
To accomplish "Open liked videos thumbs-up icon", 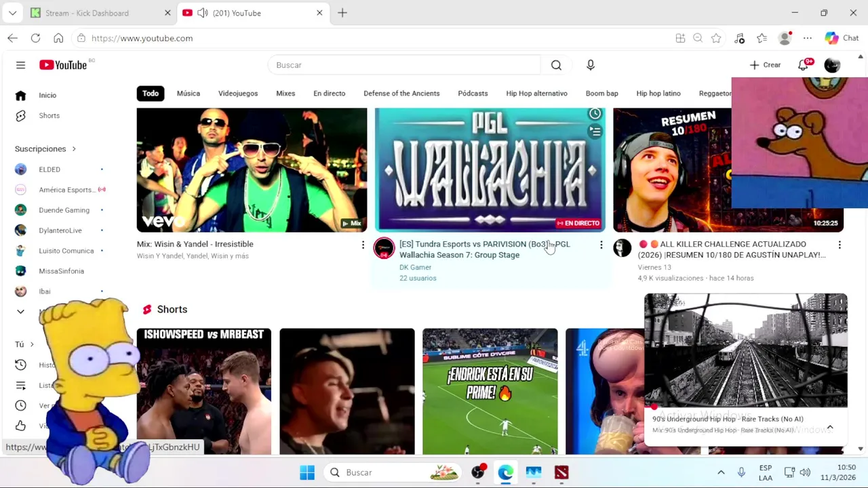I will coord(20,426).
